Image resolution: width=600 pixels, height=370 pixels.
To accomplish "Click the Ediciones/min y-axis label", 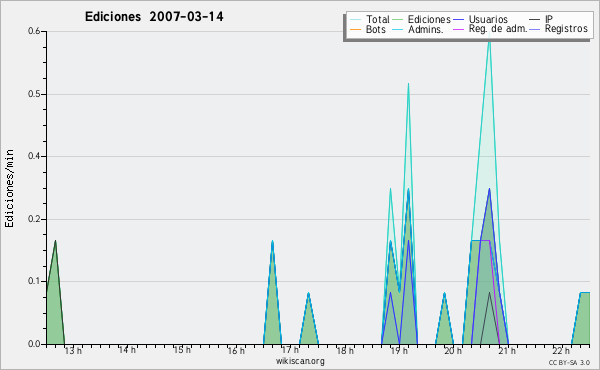I will pos(9,188).
